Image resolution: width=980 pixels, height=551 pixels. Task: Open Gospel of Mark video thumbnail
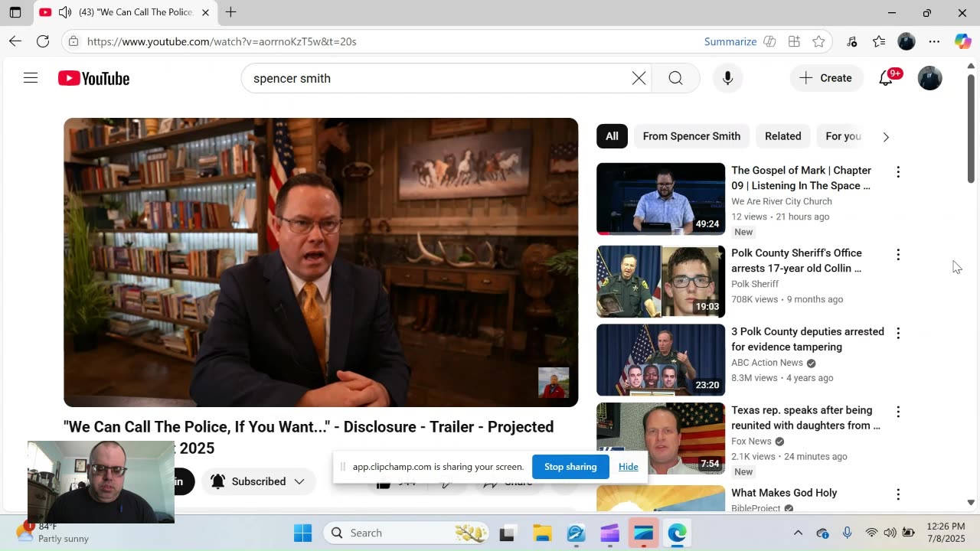(661, 199)
